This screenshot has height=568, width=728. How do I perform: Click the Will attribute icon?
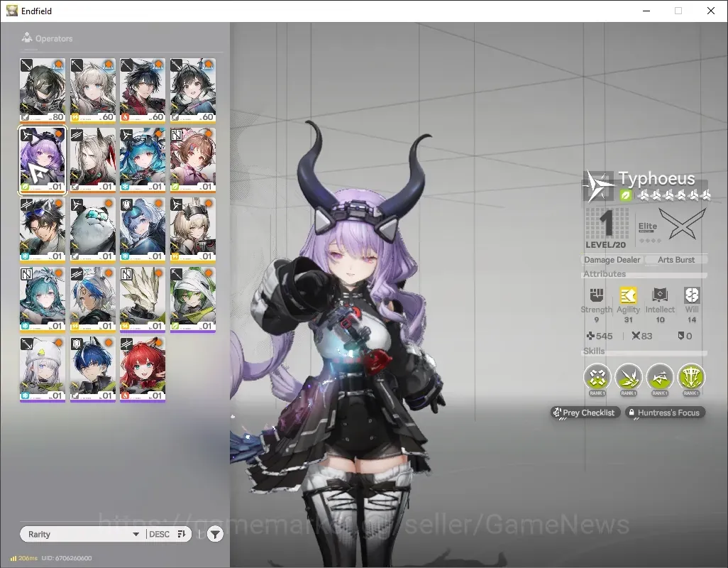point(692,295)
